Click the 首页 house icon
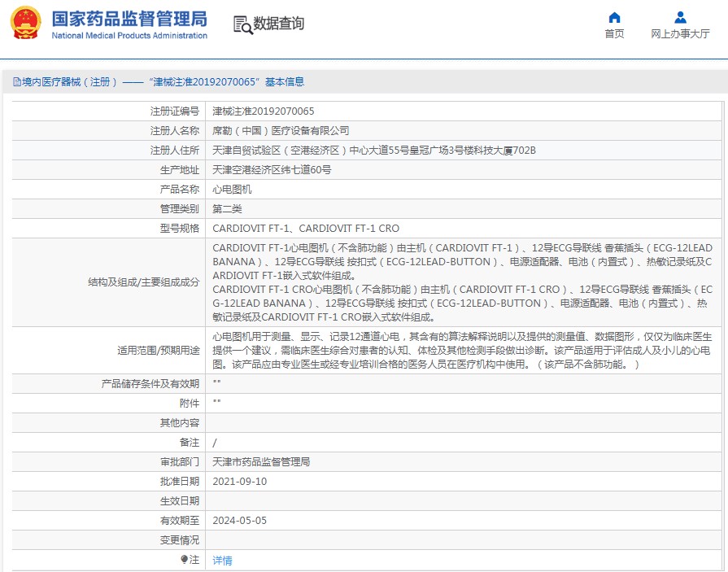Image resolution: width=728 pixels, height=572 pixels. click(614, 17)
